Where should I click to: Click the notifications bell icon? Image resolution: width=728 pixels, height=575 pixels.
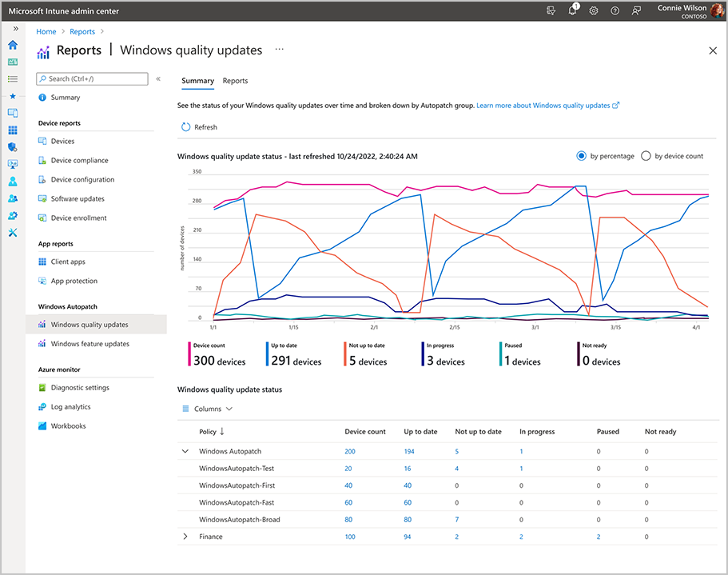pyautogui.click(x=573, y=10)
